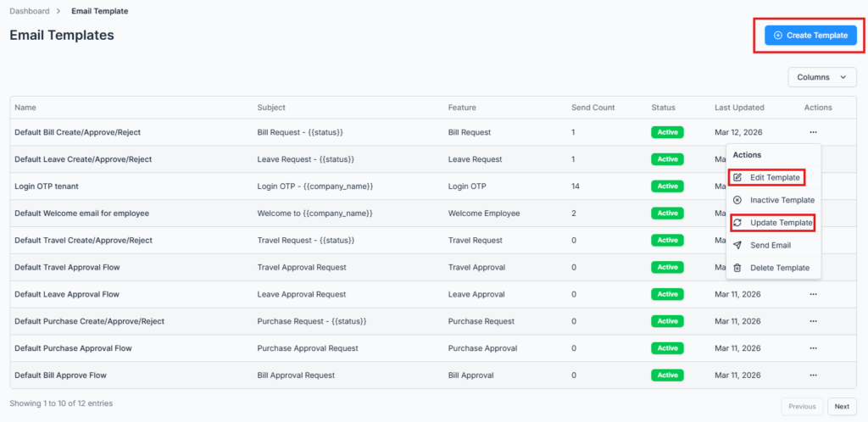Open actions ellipsis for Default Bill Approve Flow

[813, 375]
